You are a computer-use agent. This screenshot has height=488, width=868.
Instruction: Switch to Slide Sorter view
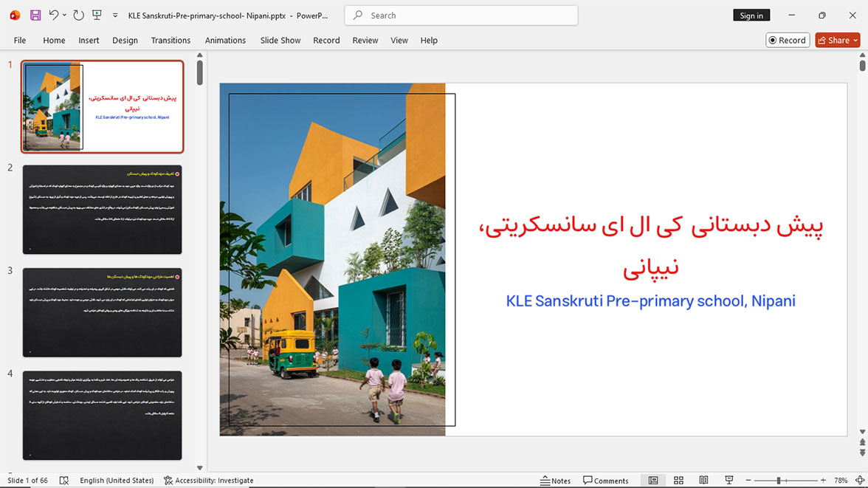(x=679, y=480)
